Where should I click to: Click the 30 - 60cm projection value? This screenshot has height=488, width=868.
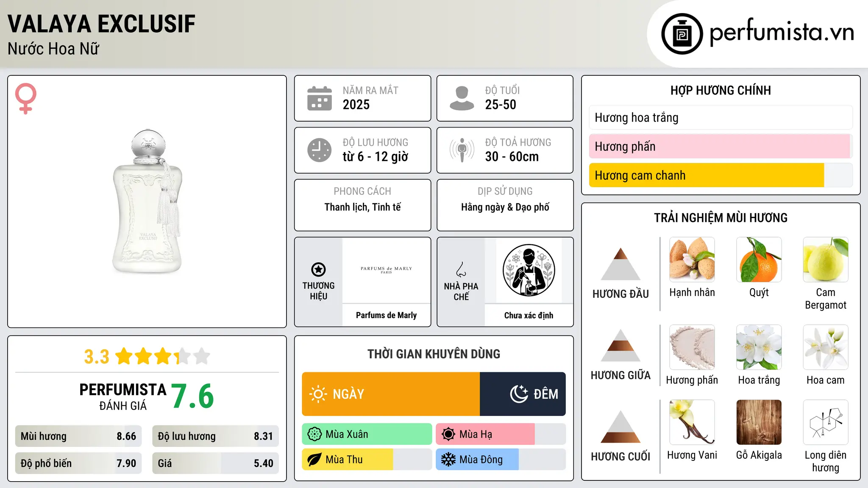click(512, 157)
